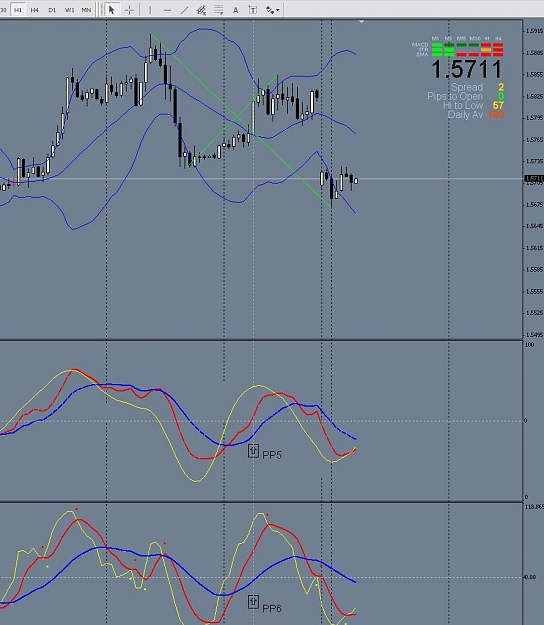Click the Spread label
Screen dimensions: 544x625
point(467,87)
